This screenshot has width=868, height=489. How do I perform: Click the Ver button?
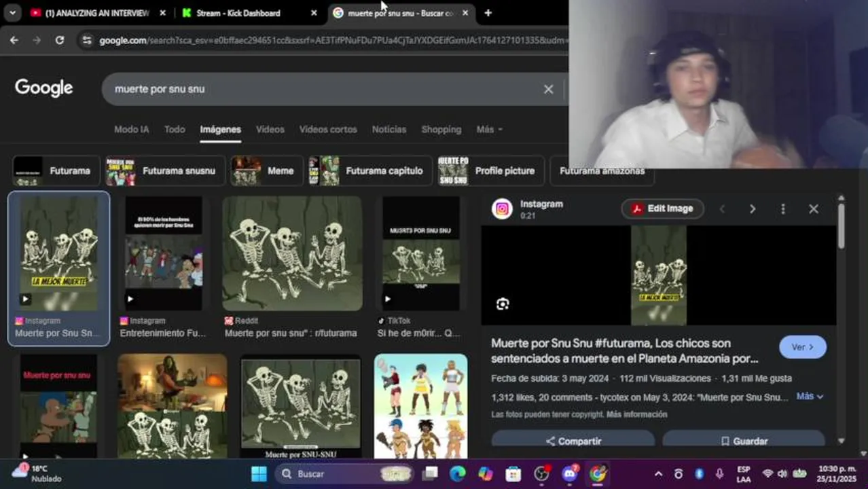tap(803, 347)
